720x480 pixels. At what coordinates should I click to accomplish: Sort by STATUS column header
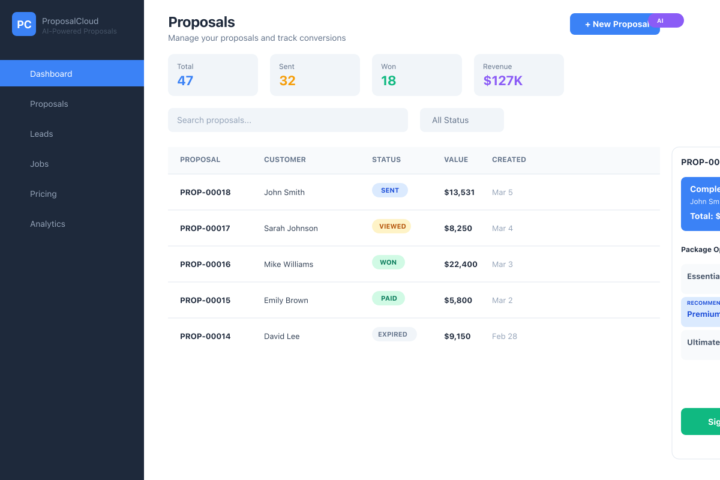pyautogui.click(x=386, y=159)
